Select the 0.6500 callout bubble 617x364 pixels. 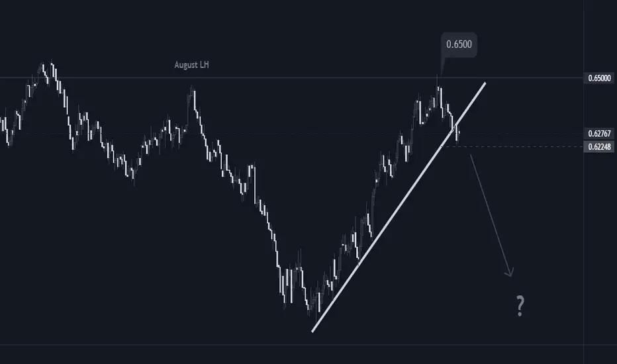459,44
